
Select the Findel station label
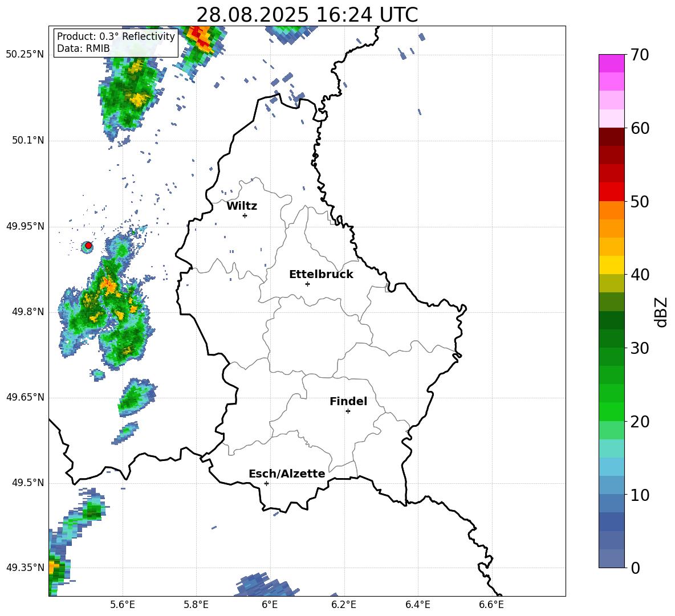[x=348, y=401]
